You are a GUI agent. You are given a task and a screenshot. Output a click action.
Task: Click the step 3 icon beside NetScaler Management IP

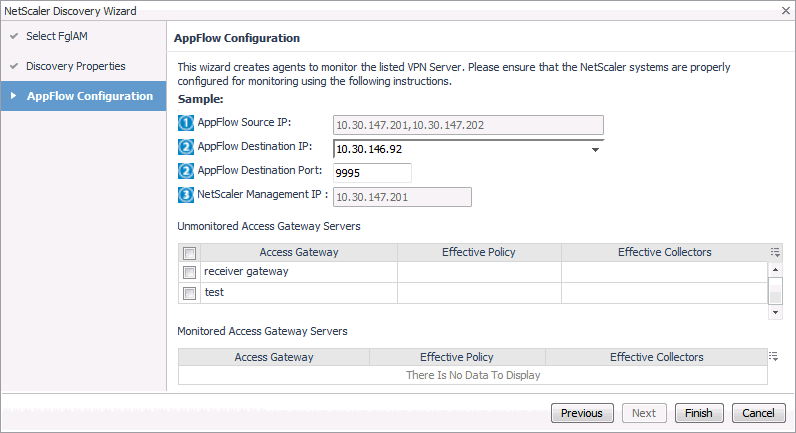pyautogui.click(x=186, y=194)
